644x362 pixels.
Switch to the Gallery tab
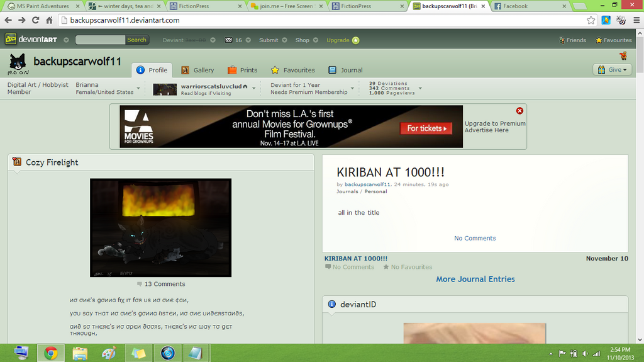(197, 70)
